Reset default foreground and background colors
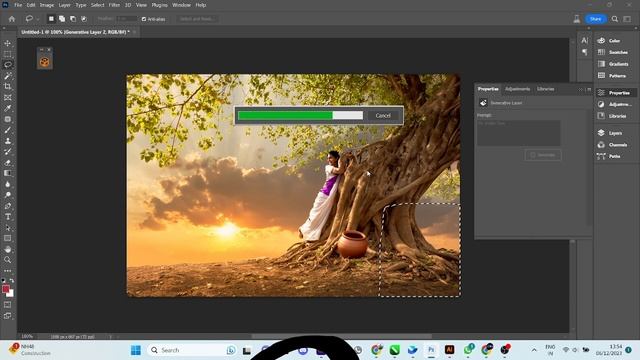 [4, 281]
